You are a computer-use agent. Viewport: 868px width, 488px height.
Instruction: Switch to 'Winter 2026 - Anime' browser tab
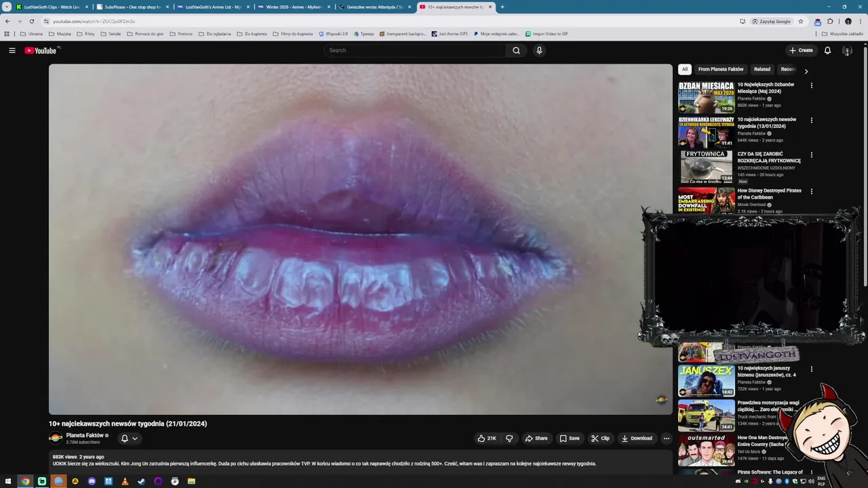click(x=294, y=7)
